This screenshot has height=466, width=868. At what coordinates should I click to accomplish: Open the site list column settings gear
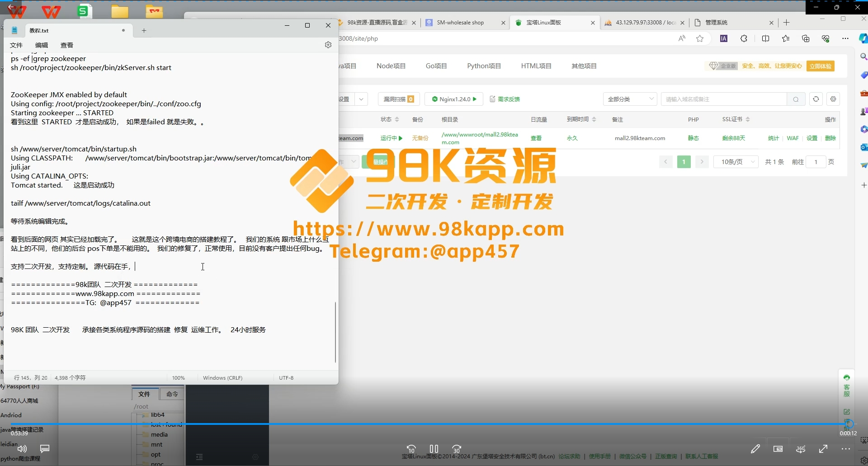[833, 99]
